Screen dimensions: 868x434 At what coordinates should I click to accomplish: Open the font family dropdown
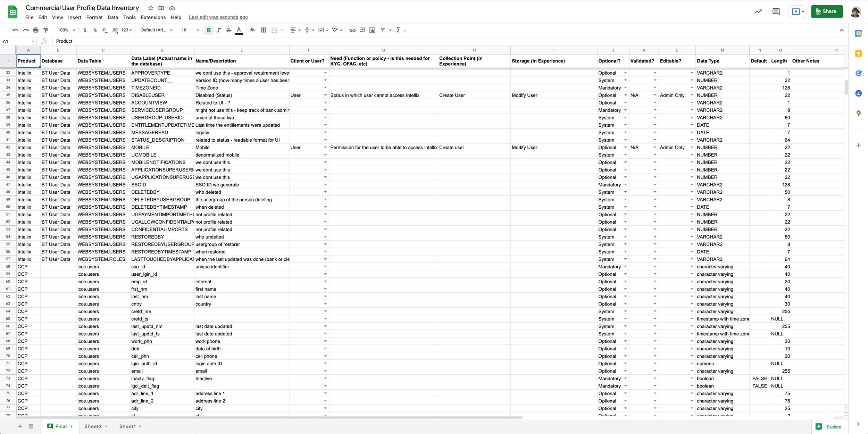(x=157, y=30)
